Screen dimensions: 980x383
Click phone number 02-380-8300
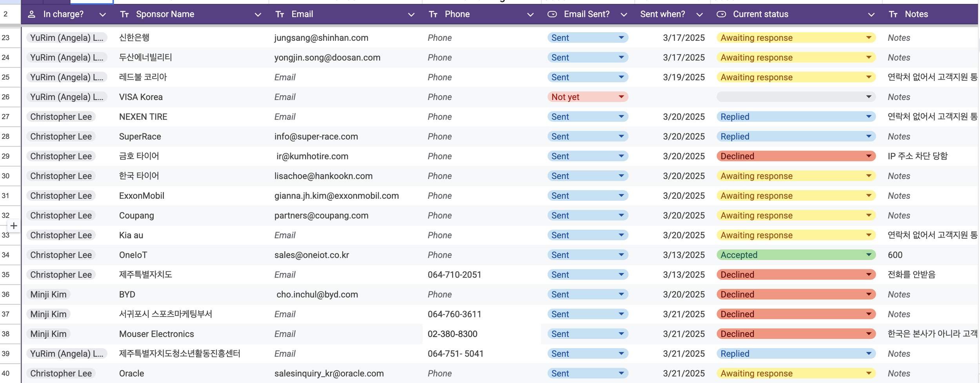tap(452, 334)
